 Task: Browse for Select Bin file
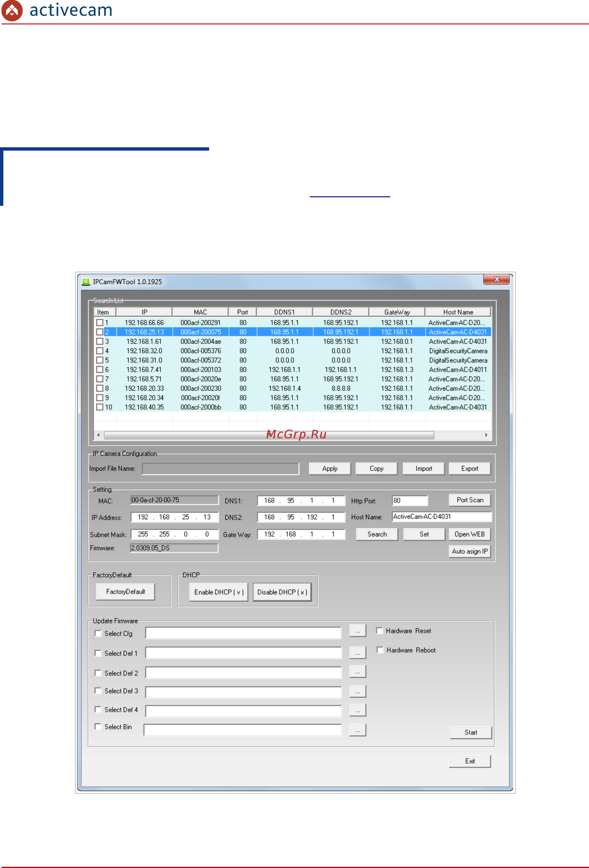(x=357, y=730)
